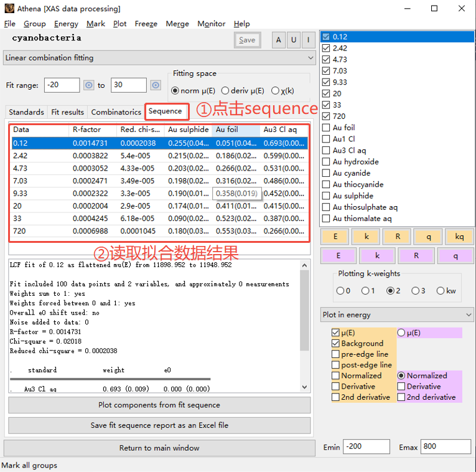Select the purple μ(E) radio option

point(401,333)
